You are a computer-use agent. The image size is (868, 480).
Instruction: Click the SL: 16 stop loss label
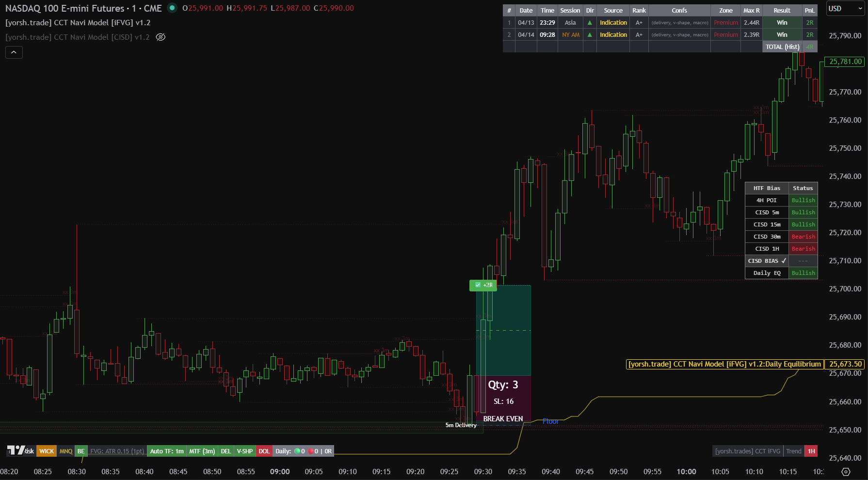[x=503, y=401]
